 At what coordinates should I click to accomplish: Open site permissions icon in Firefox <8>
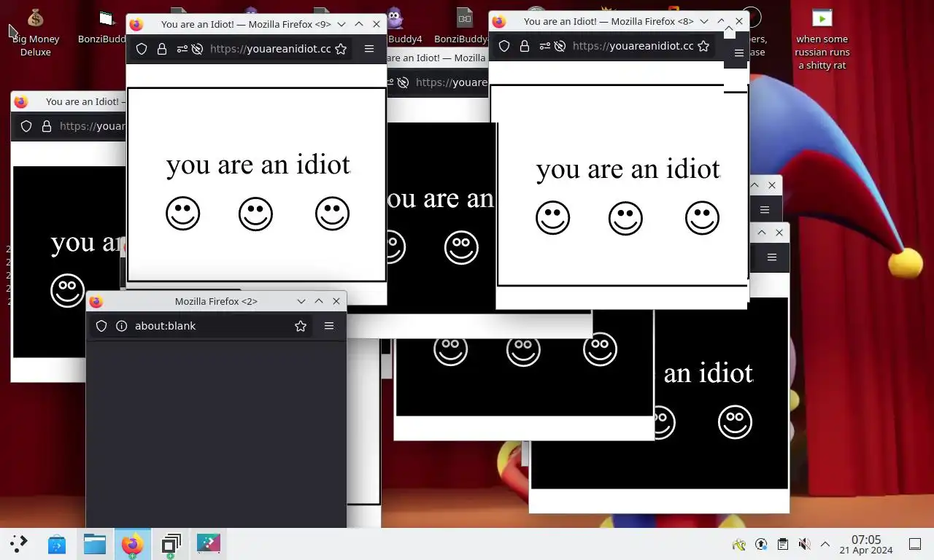pos(544,46)
